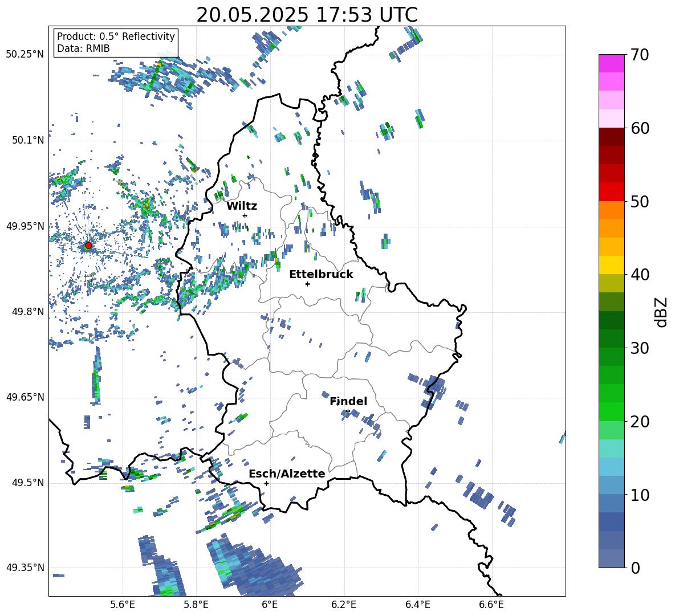Click the Product: 0.5° Reflectivity text
The image size is (675, 616).
tap(116, 36)
